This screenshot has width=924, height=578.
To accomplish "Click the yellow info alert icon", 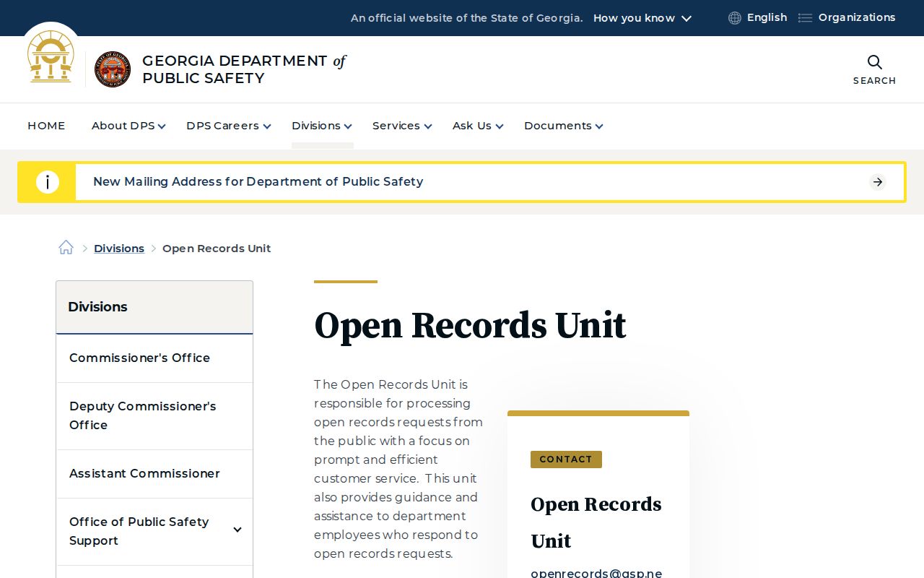I will [48, 182].
